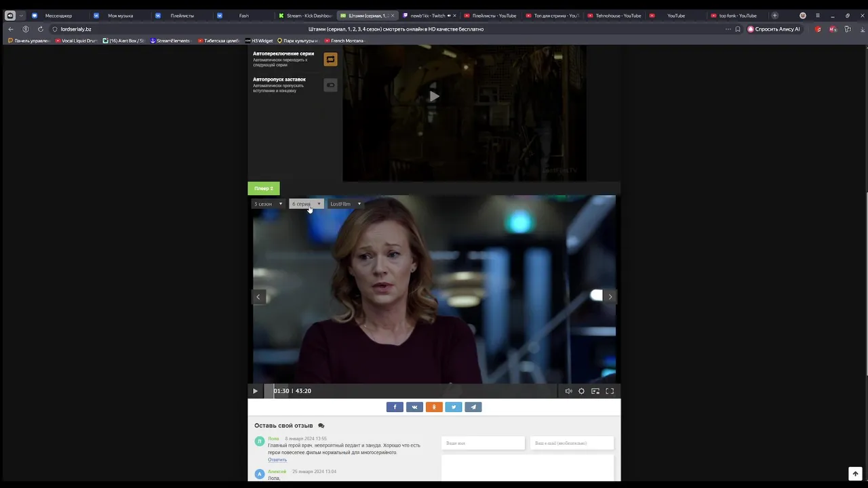Share on Facebook
Image resolution: width=868 pixels, height=488 pixels.
pyautogui.click(x=395, y=407)
